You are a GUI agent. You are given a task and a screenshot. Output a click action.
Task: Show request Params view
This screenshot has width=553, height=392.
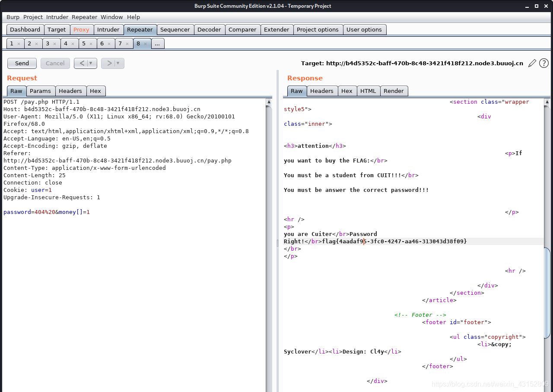pos(41,91)
